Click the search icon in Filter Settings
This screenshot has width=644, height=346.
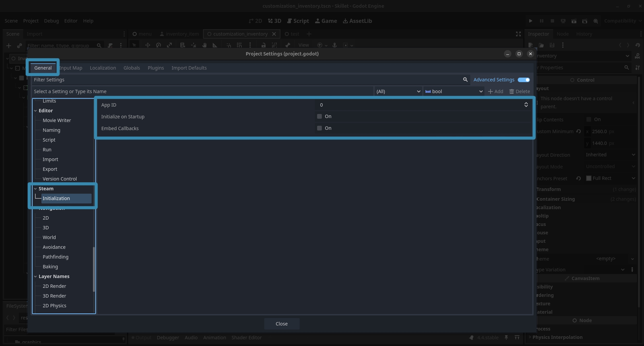click(465, 80)
